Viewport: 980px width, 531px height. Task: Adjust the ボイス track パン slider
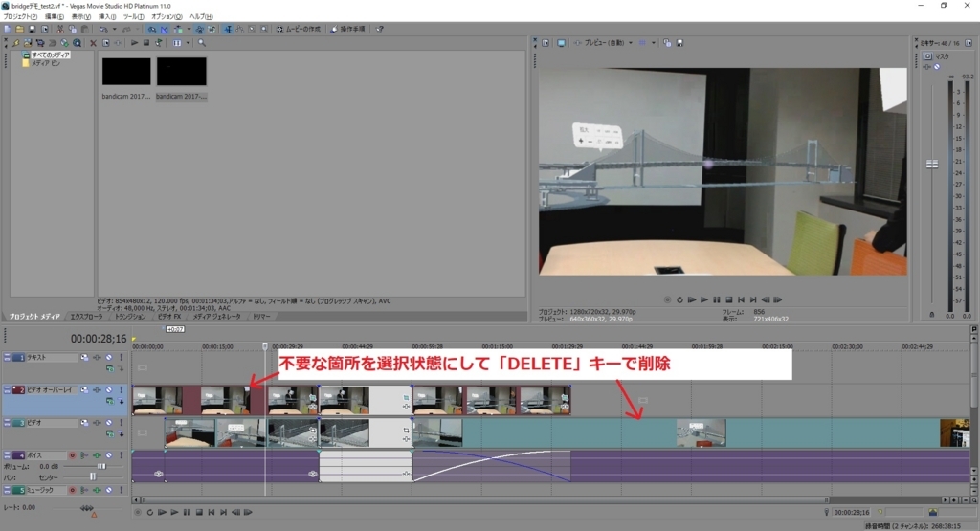(93, 476)
